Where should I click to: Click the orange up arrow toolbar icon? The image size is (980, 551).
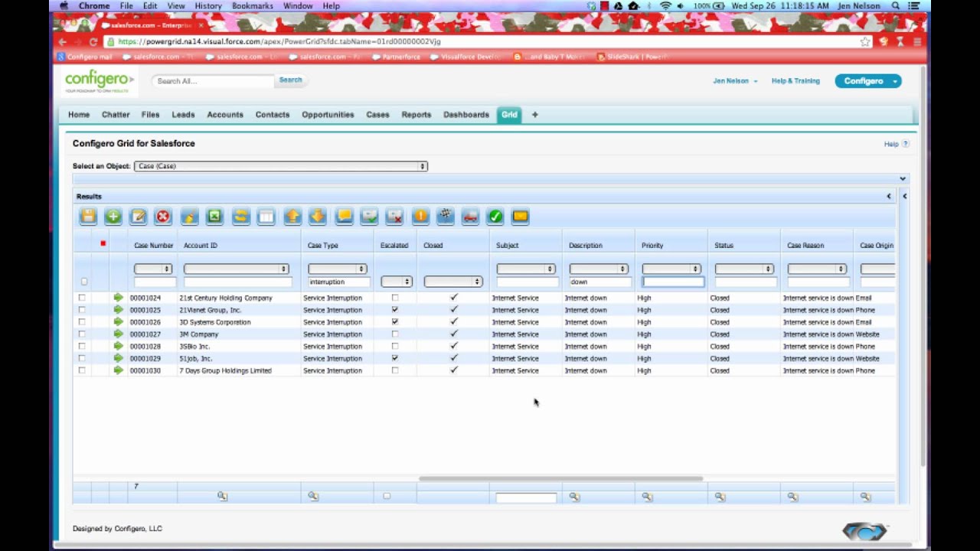pyautogui.click(x=292, y=217)
